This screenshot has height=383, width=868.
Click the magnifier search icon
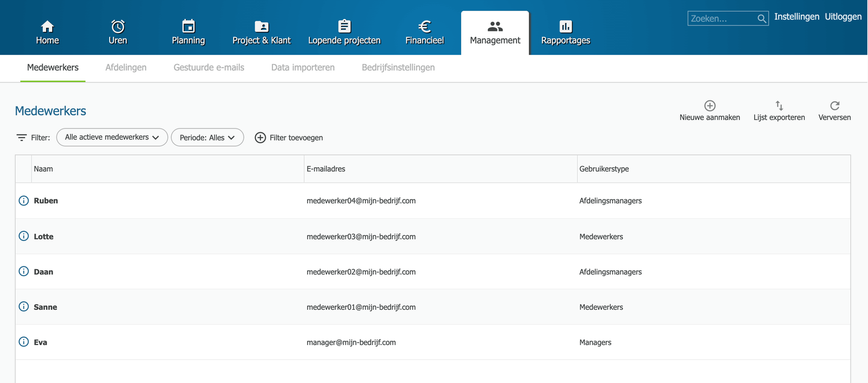click(762, 18)
